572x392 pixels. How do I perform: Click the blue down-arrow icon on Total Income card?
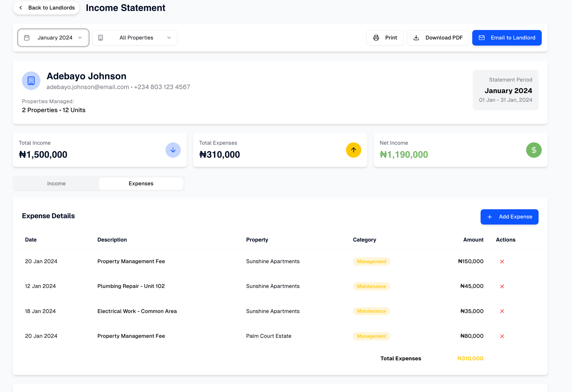pos(173,150)
